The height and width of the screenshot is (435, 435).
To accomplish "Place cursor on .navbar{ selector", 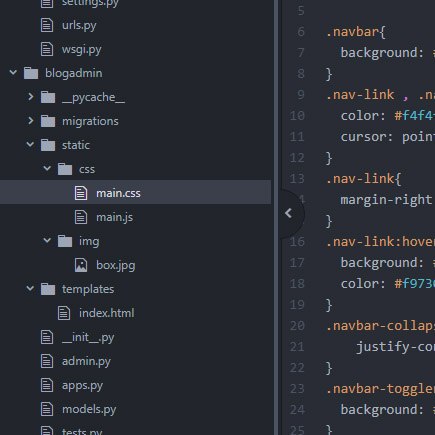I will pyautogui.click(x=356, y=32).
